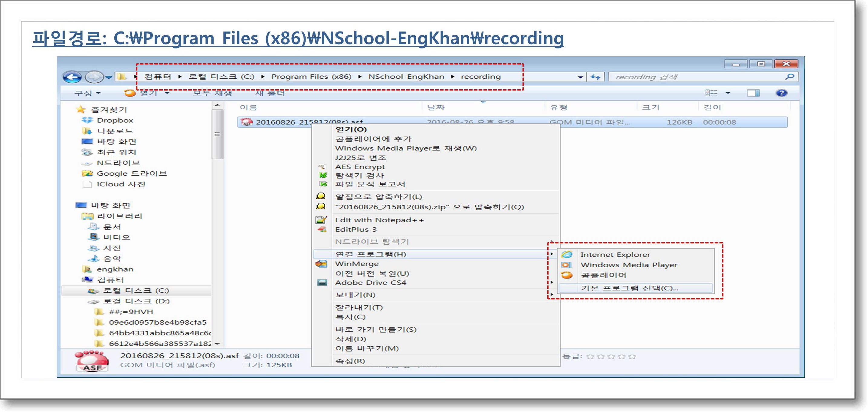Select the engkhan user folder
Image resolution: width=868 pixels, height=412 pixels.
[115, 269]
